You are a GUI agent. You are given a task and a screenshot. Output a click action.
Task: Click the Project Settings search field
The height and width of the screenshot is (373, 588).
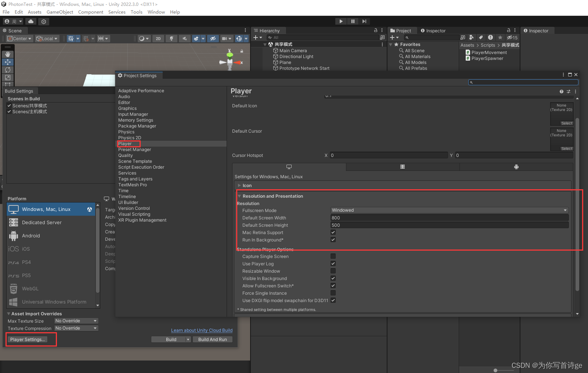(523, 82)
